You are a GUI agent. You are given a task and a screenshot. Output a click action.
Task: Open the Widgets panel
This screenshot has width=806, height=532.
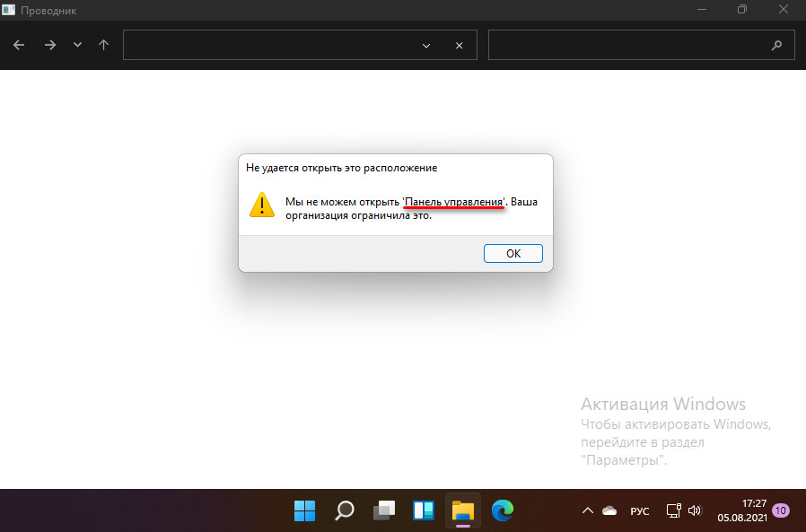[x=424, y=510]
